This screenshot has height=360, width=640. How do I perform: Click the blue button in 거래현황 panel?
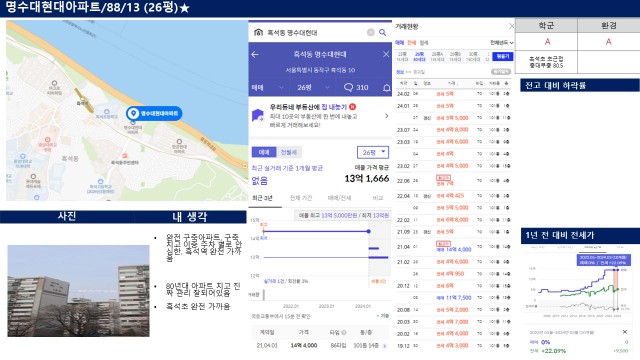(x=502, y=56)
